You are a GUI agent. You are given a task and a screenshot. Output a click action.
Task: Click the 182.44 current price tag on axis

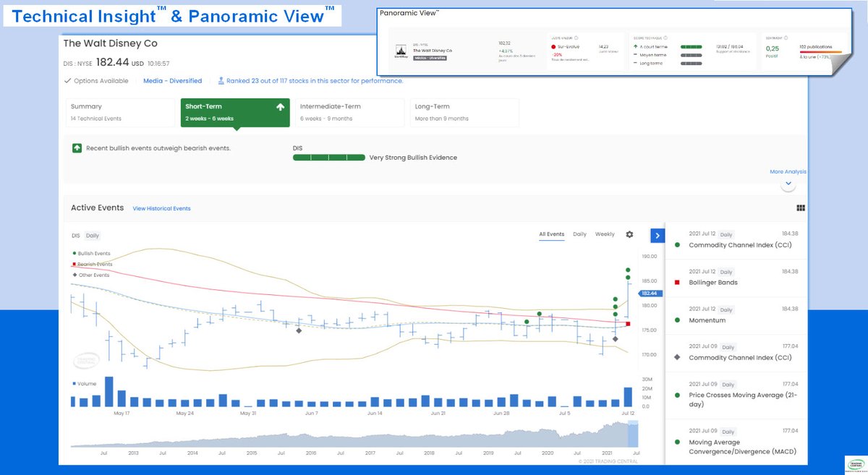point(649,294)
